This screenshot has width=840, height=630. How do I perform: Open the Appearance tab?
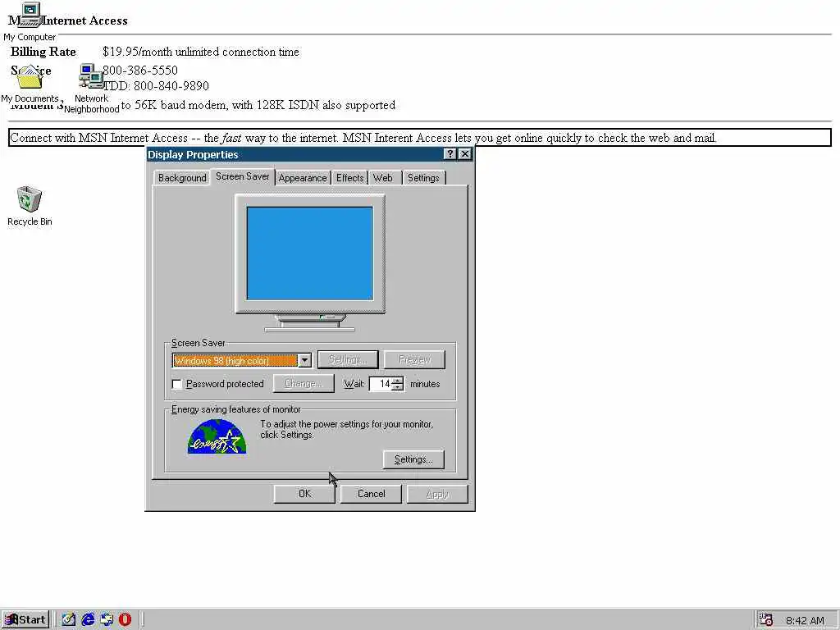point(303,178)
